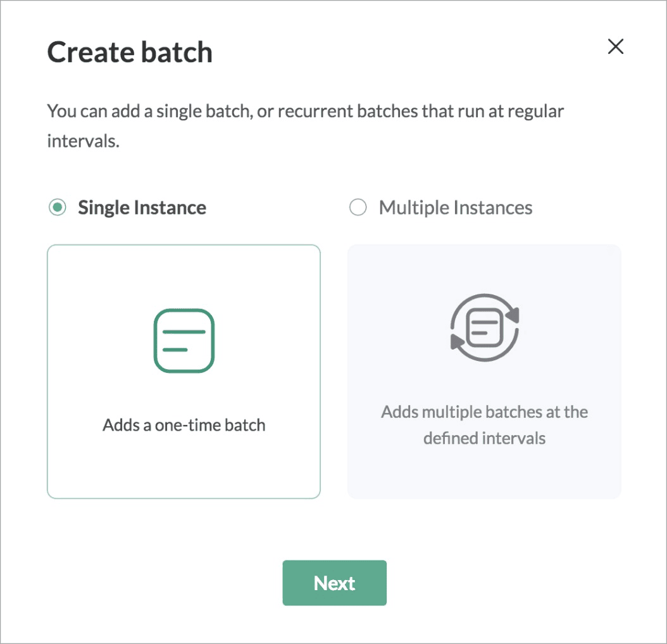Click the "defined intervals" text line
This screenshot has height=644, width=667.
484,438
